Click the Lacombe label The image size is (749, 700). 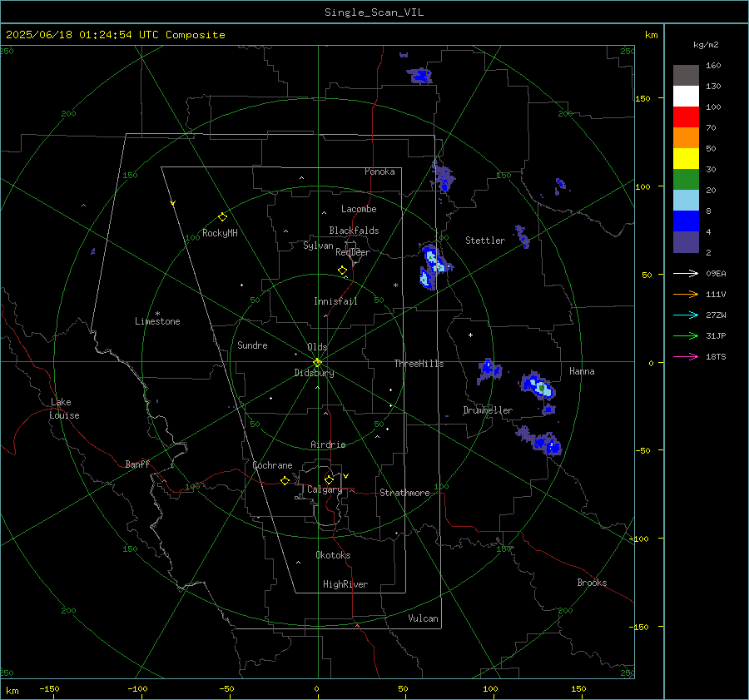coord(359,209)
